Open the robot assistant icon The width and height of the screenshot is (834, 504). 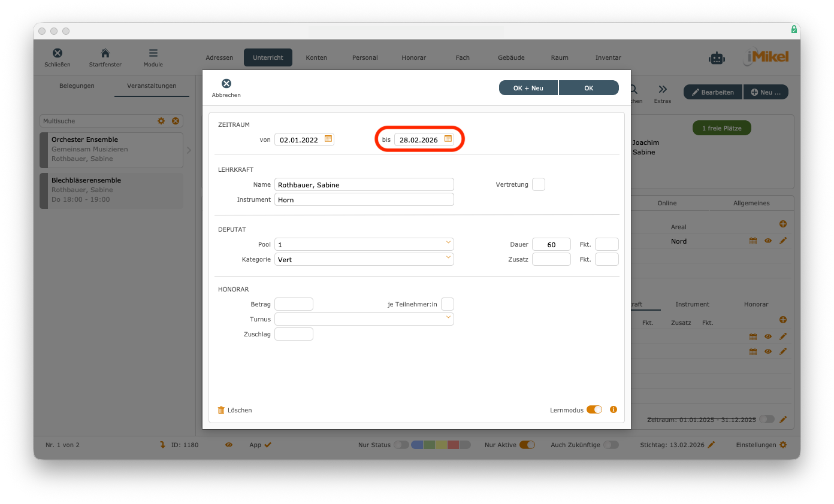[x=717, y=57]
